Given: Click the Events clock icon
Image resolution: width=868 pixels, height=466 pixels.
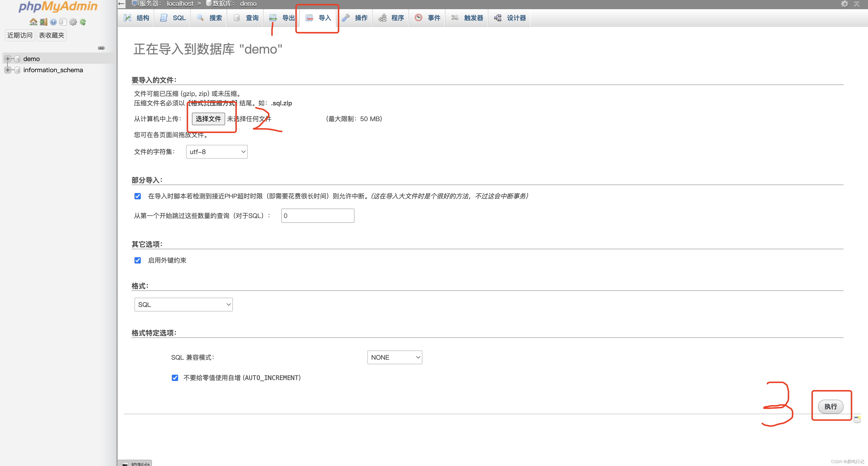Looking at the screenshot, I should [418, 17].
